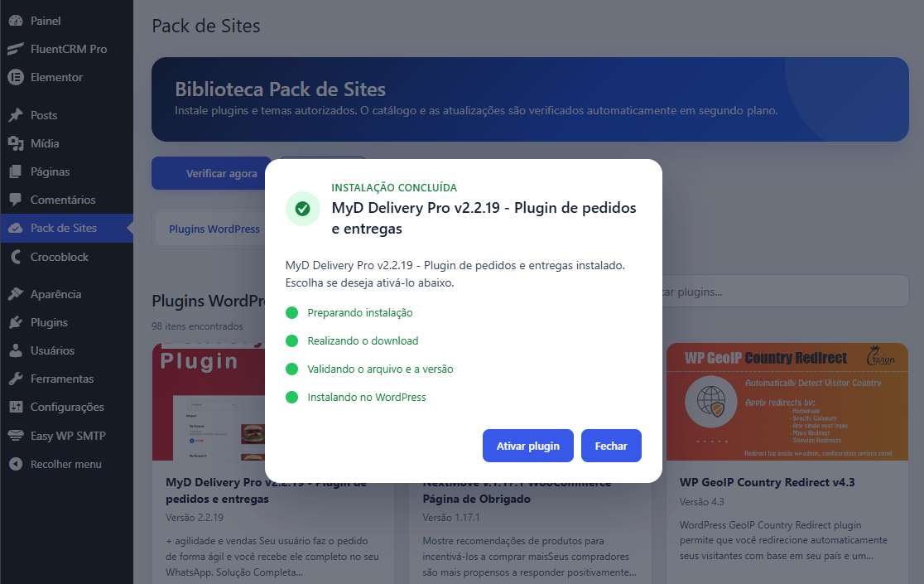Screen dimensions: 924x584
Task: Click the Validando o arquivo e a versão step
Action: coord(380,369)
